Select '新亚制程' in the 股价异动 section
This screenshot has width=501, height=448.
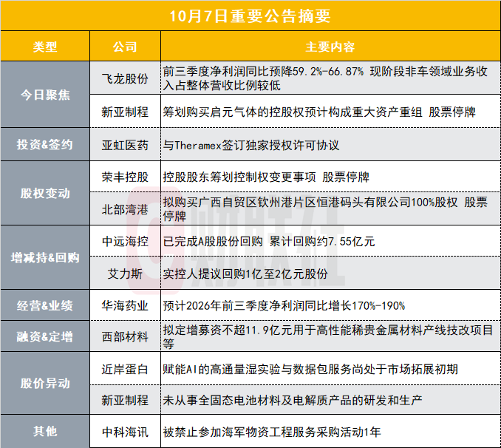(x=125, y=400)
